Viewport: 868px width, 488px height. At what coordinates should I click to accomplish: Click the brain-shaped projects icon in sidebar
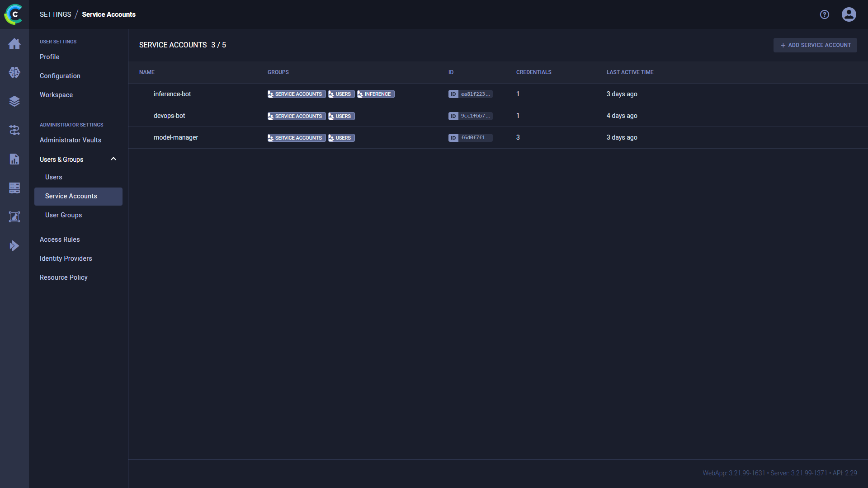coord(14,72)
